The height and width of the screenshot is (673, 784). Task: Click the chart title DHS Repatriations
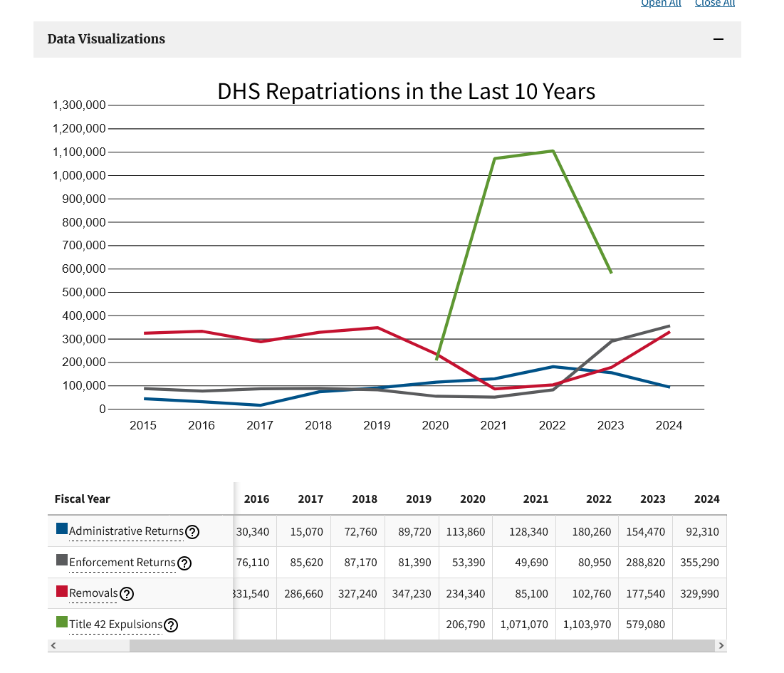pyautogui.click(x=406, y=91)
